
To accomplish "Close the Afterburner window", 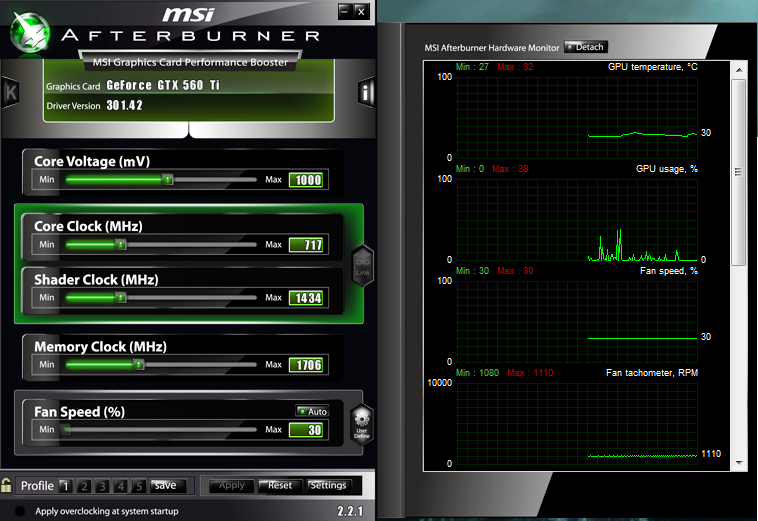I will [x=361, y=11].
